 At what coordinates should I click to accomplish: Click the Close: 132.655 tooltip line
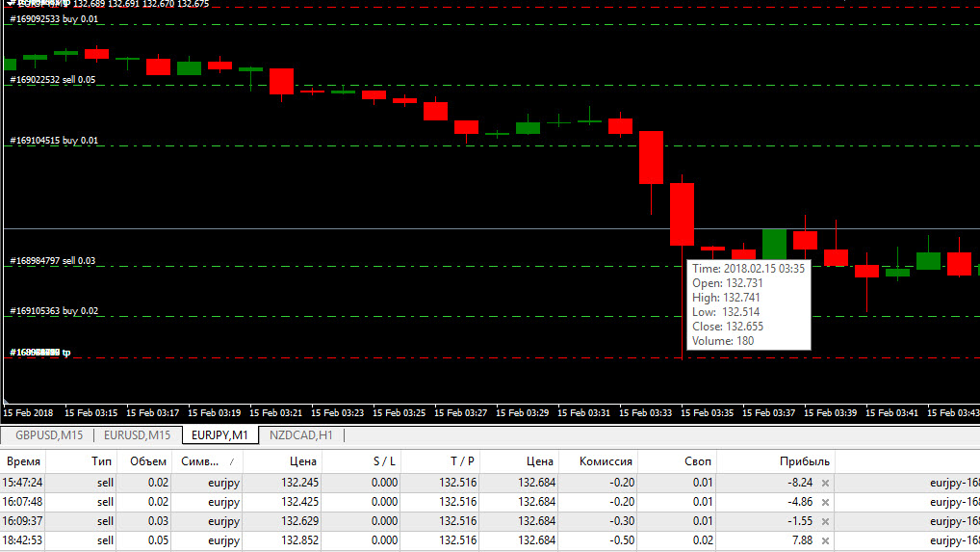pyautogui.click(x=728, y=327)
